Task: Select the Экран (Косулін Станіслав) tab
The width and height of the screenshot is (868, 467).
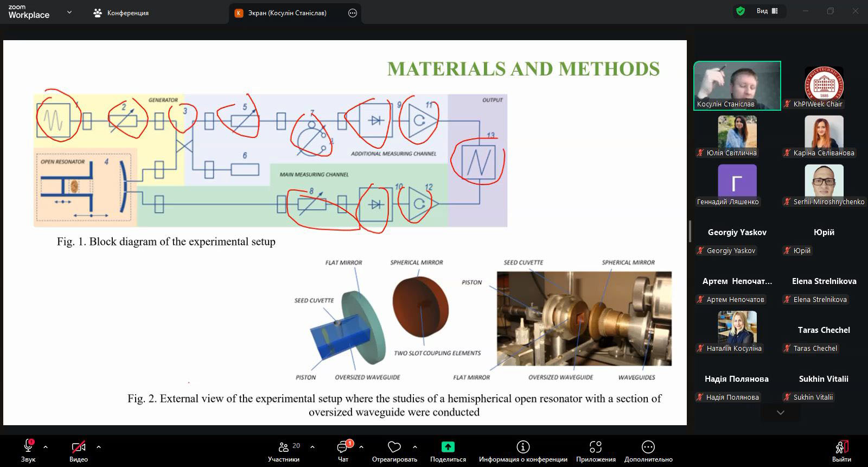Action: (288, 12)
